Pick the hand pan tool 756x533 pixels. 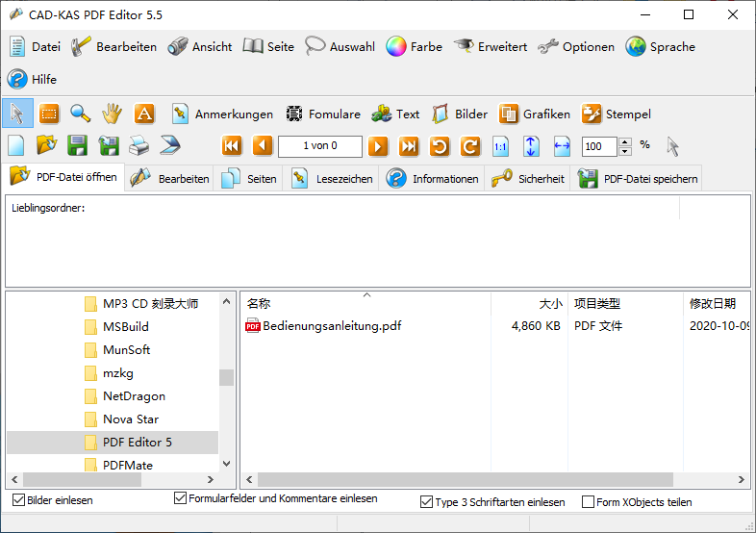(112, 114)
